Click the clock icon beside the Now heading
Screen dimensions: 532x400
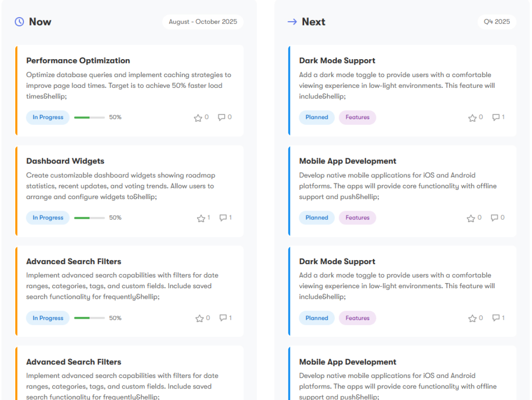point(19,22)
